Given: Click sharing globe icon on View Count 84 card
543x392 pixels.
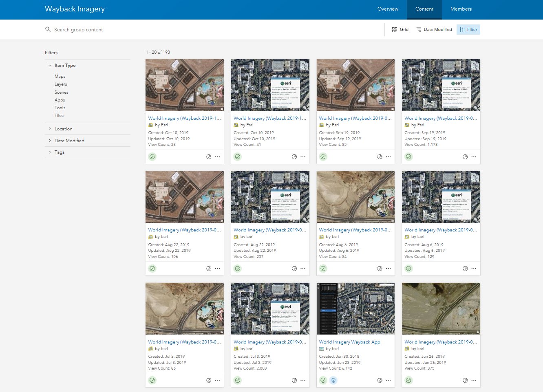Looking at the screenshot, I should tap(380, 269).
